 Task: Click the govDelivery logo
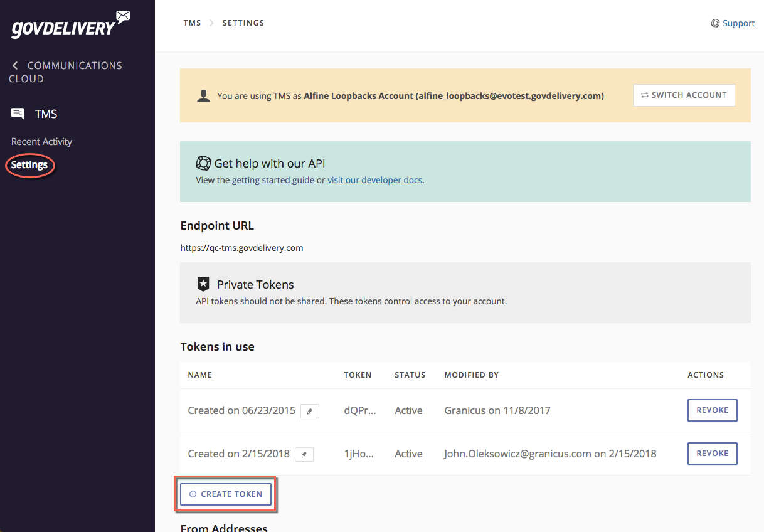[x=71, y=24]
